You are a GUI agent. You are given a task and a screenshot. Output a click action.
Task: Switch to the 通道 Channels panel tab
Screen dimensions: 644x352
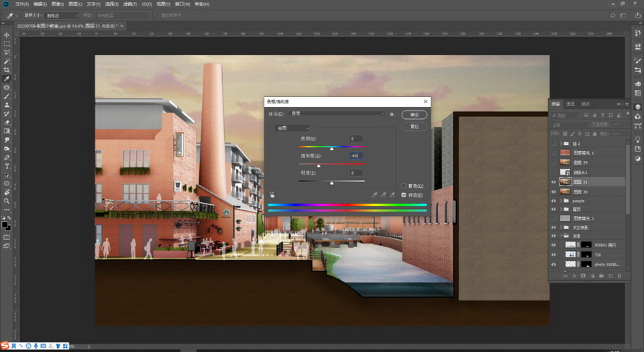[570, 104]
